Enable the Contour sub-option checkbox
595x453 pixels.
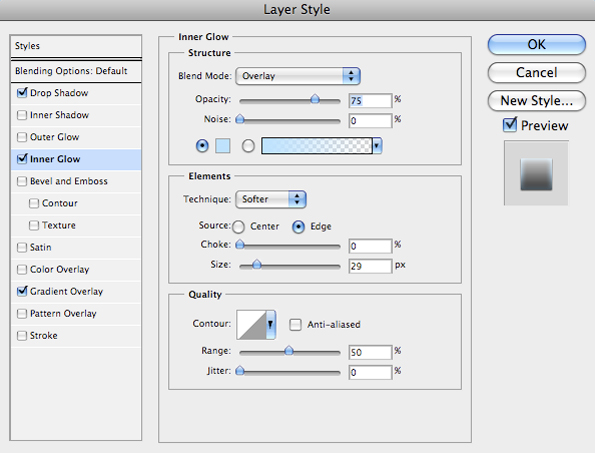point(34,203)
